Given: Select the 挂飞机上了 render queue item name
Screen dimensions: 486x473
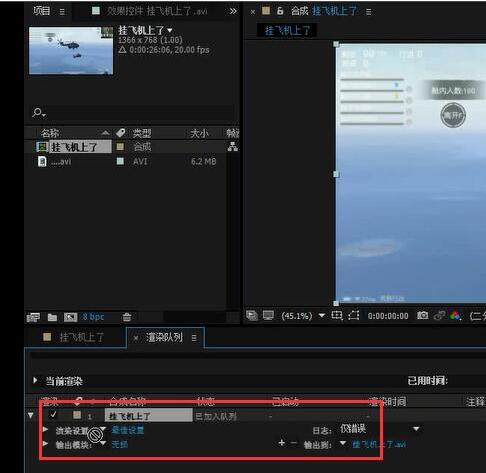Looking at the screenshot, I should [x=149, y=416].
